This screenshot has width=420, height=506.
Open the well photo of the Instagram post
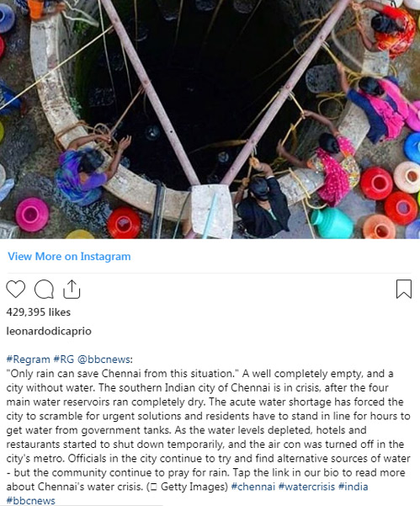[210, 120]
